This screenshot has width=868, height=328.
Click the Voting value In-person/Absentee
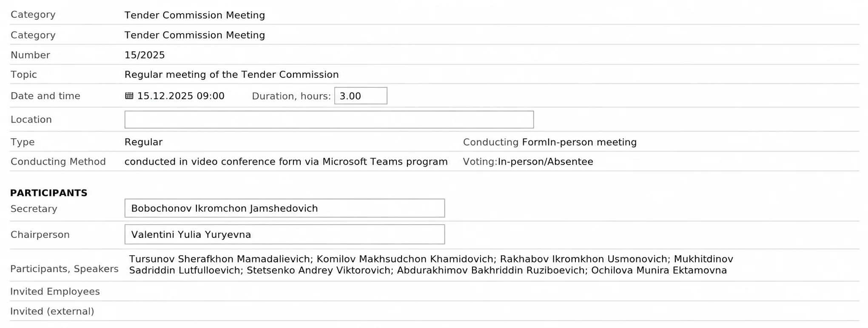(546, 162)
